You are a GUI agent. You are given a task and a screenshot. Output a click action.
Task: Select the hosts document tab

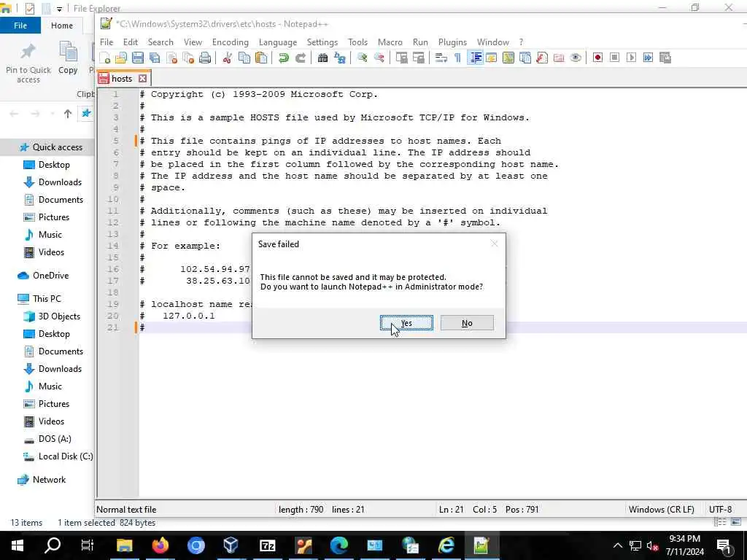(122, 79)
